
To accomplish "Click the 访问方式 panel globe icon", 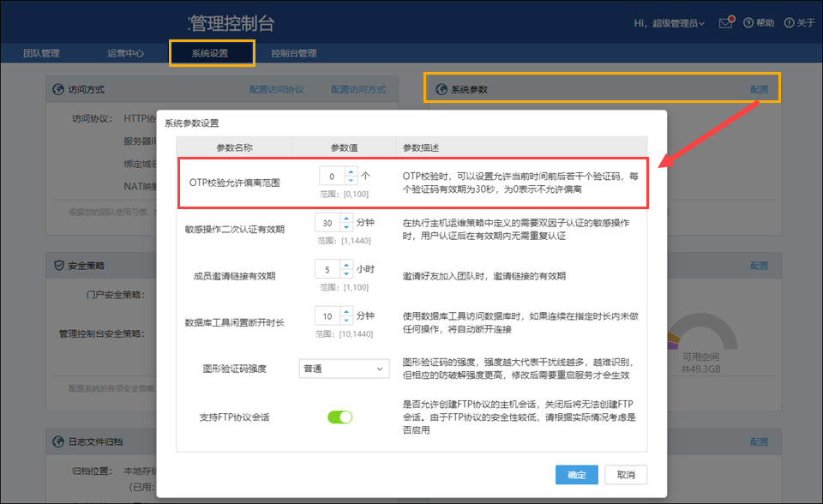I will point(58,89).
